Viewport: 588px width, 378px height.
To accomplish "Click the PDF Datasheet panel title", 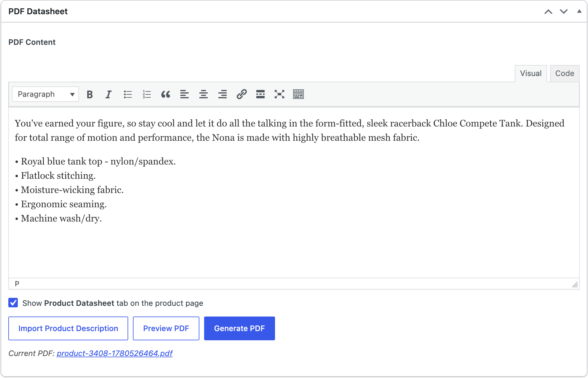I will coord(38,12).
